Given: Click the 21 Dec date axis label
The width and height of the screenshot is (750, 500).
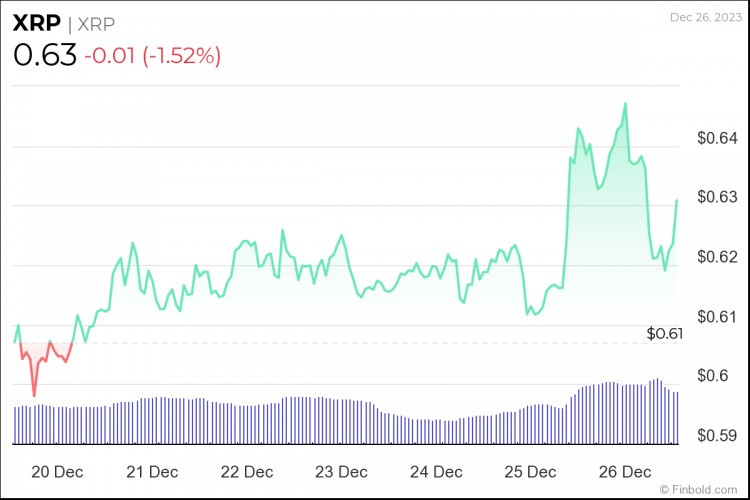Looking at the screenshot, I should pyautogui.click(x=152, y=472).
